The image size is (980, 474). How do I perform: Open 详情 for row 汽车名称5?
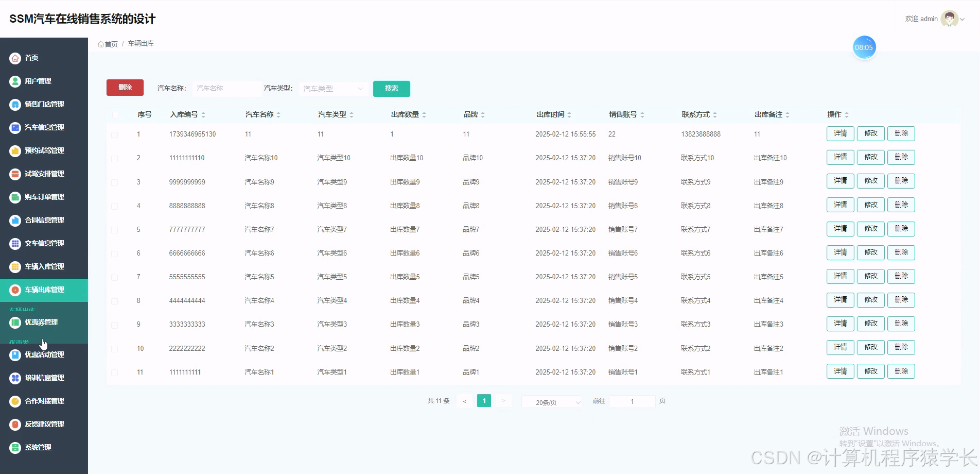click(841, 276)
